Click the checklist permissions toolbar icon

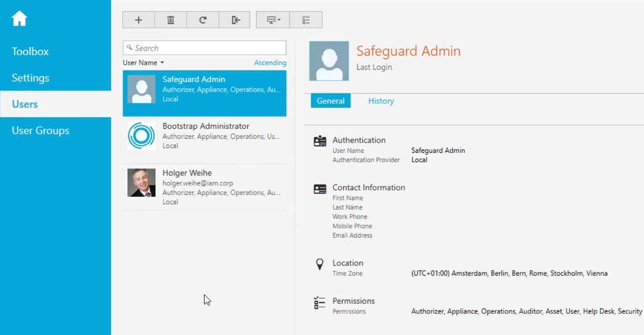(x=306, y=20)
